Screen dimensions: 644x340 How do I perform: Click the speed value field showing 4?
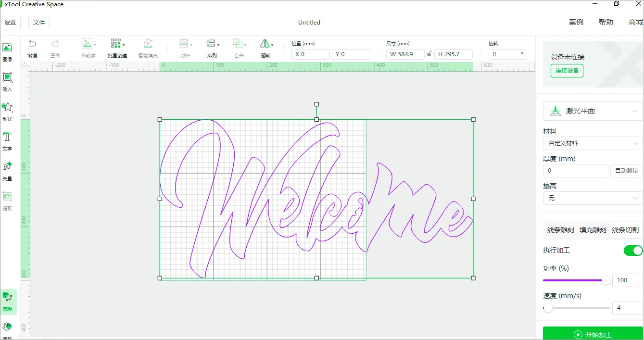628,308
